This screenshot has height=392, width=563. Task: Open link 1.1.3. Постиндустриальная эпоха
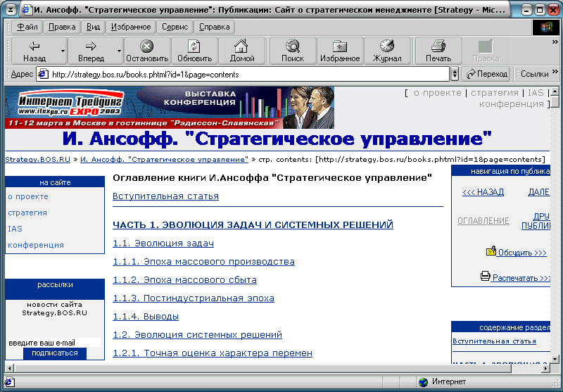coord(194,298)
